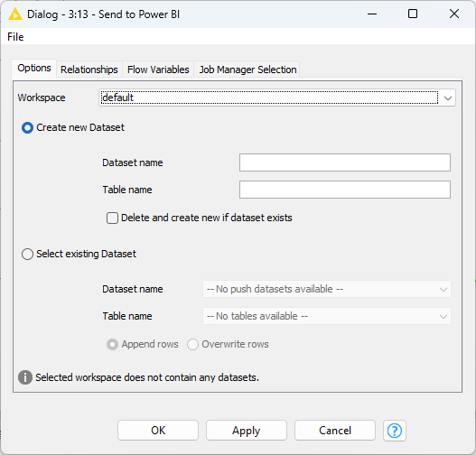Click the KNIME warning triangle icon in title bar
The height and width of the screenshot is (455, 476).
(x=15, y=14)
